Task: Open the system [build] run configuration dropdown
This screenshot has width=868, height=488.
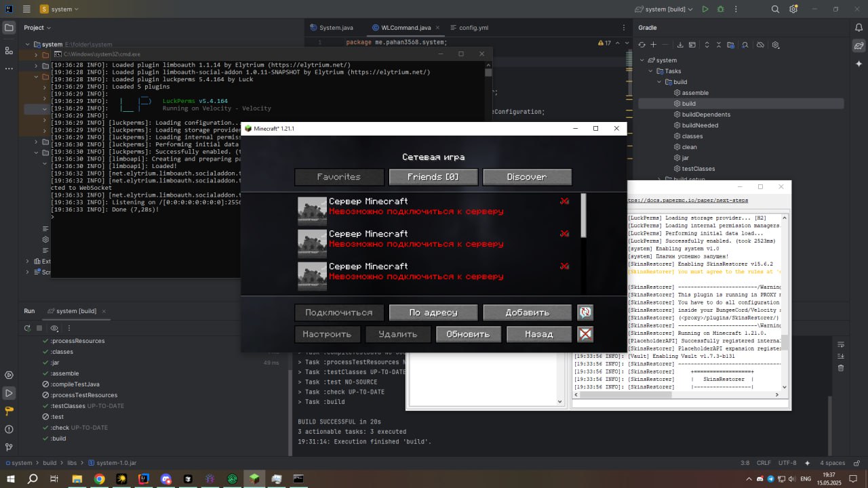Action: click(x=664, y=9)
